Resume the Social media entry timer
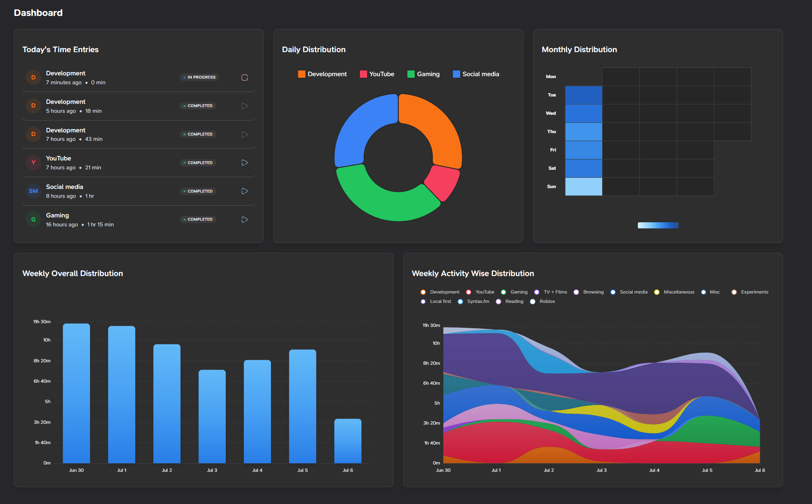The image size is (812, 504). (x=244, y=191)
